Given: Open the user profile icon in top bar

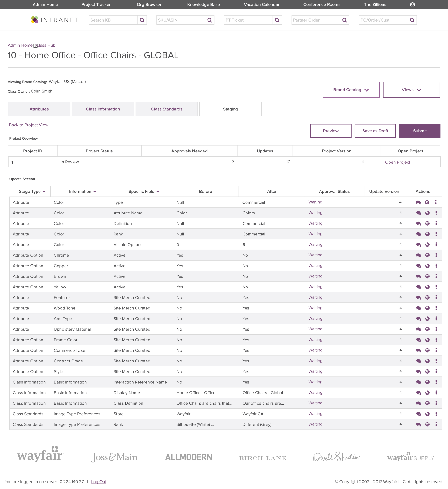Looking at the screenshot, I should tap(412, 5).
